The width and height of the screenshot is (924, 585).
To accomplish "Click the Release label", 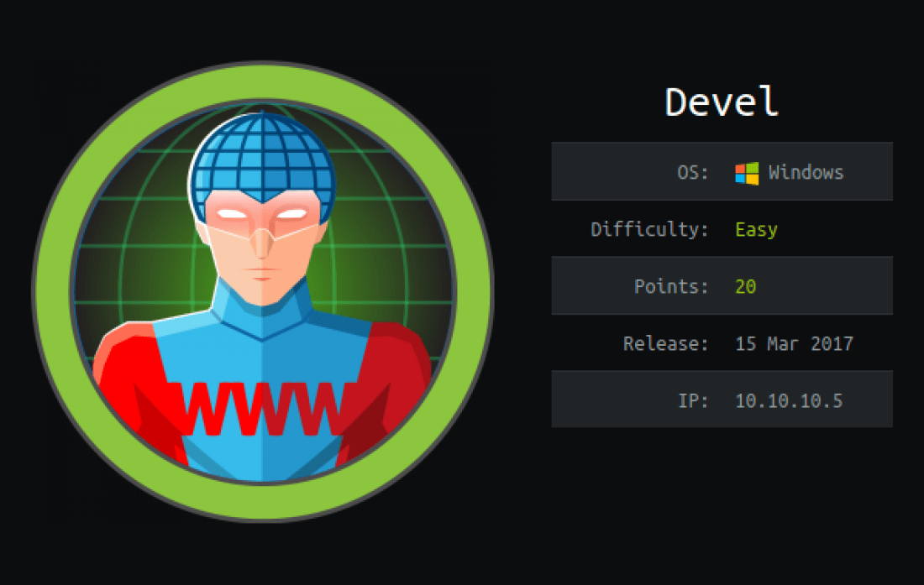I will point(666,343).
